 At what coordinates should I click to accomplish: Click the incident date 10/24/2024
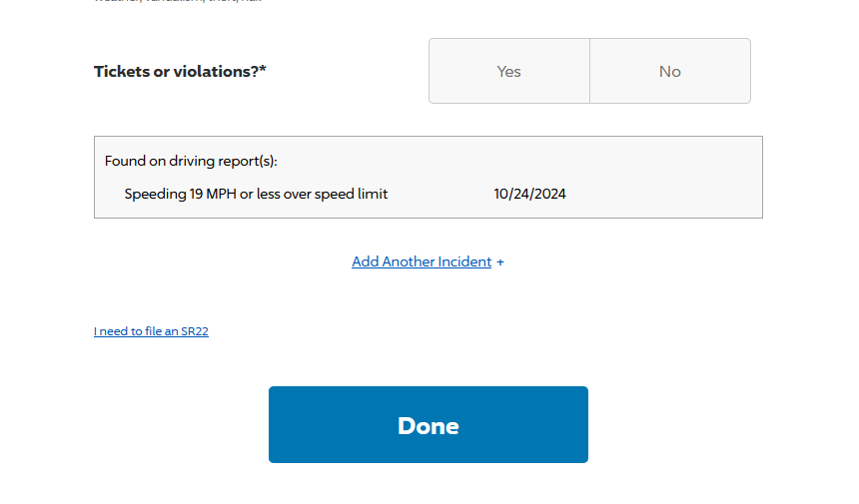tap(529, 194)
